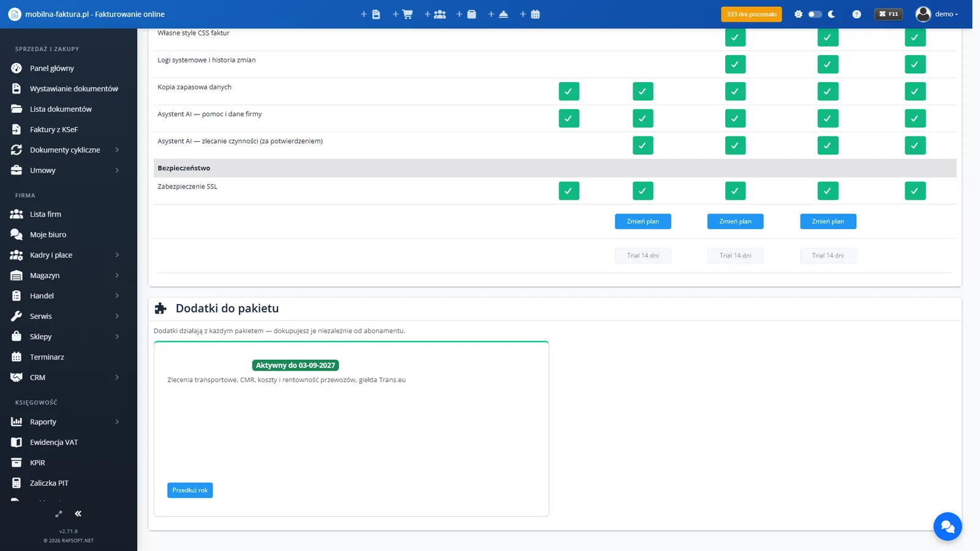The image size is (980, 551).
Task: Click Moje biuro chat icon
Action: (x=17, y=234)
